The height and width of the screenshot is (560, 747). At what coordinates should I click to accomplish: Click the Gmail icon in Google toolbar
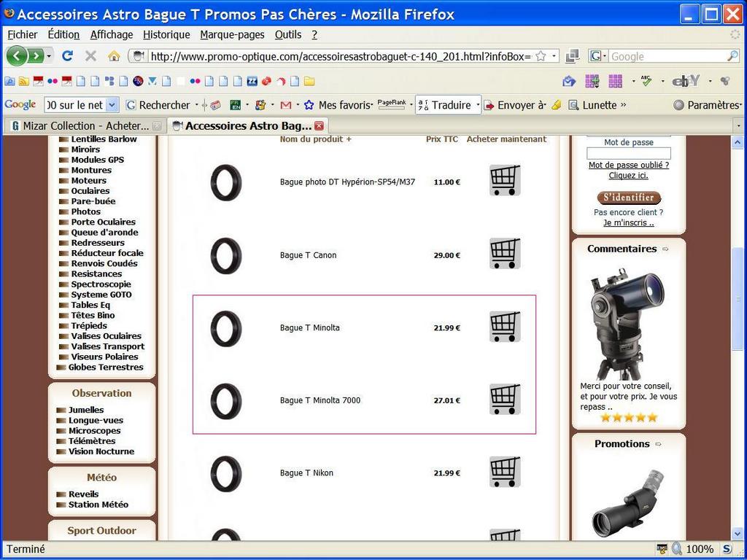coord(286,105)
